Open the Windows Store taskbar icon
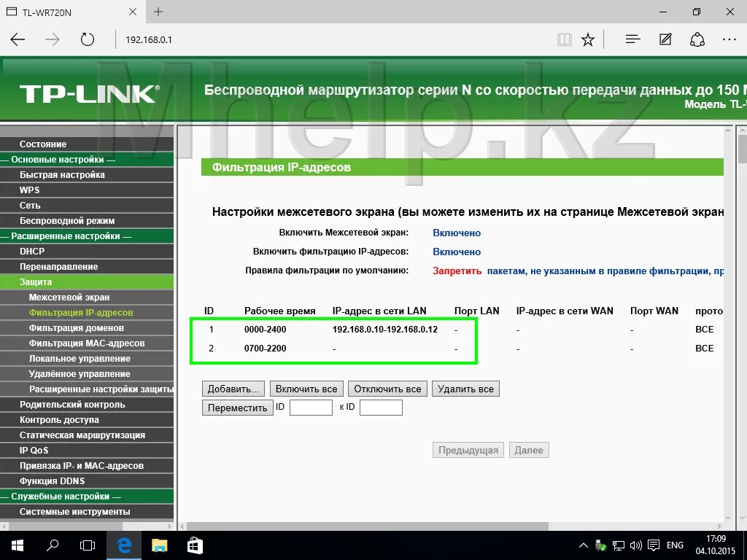Image resolution: width=747 pixels, height=560 pixels. 195,545
